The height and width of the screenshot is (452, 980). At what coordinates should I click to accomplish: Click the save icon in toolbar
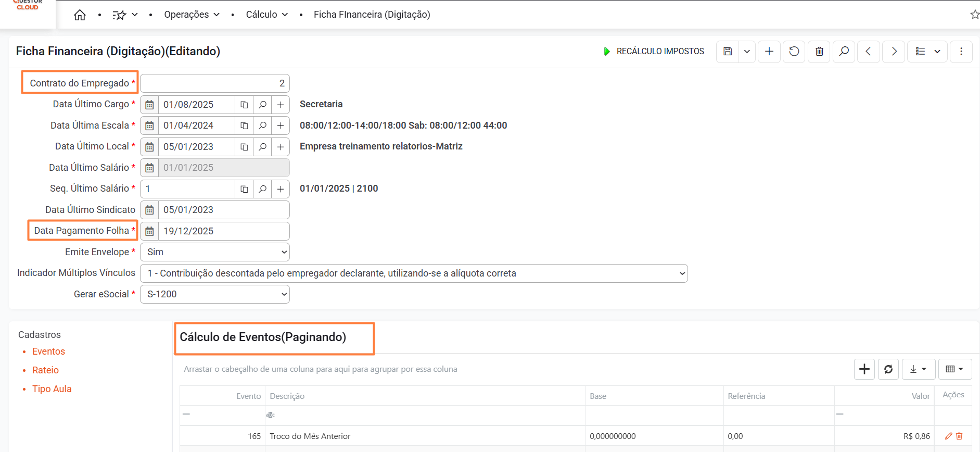click(728, 51)
